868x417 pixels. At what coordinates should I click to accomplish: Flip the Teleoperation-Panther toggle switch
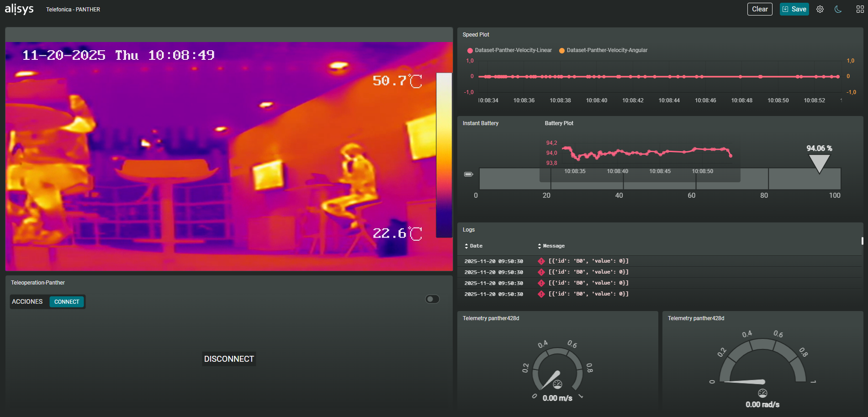432,299
